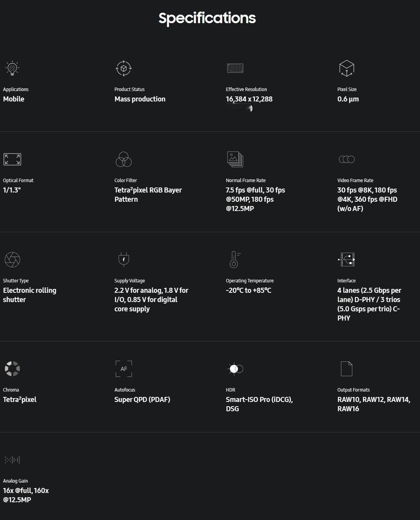Click the Video Frame Rate circles icon

click(347, 159)
